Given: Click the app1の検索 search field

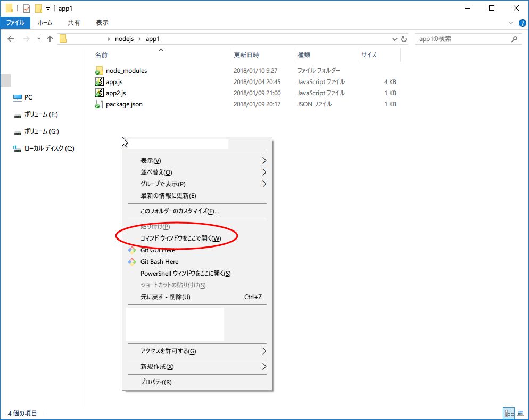Looking at the screenshot, I should click(x=462, y=39).
